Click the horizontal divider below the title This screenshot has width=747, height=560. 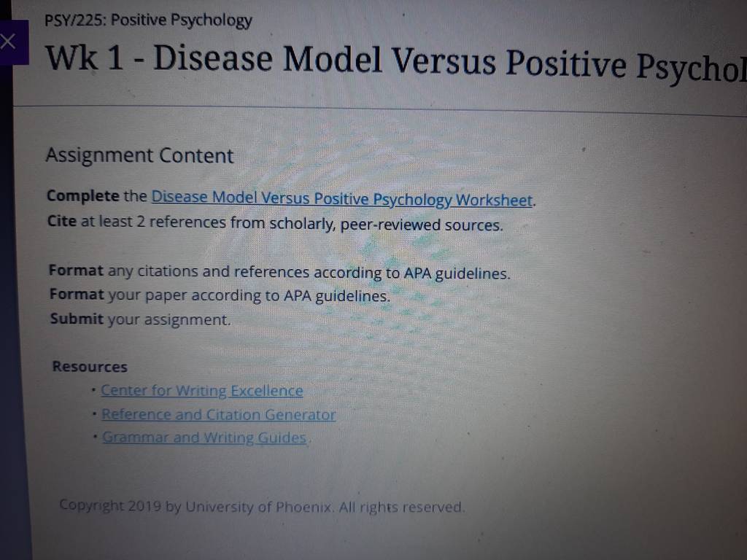pos(379,110)
